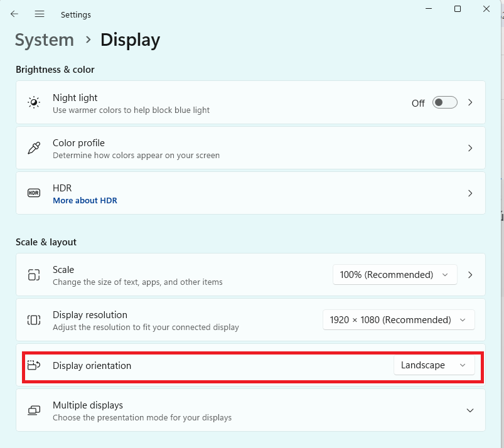Image resolution: width=504 pixels, height=448 pixels.
Task: Click the Night light sun icon
Action: 34,102
